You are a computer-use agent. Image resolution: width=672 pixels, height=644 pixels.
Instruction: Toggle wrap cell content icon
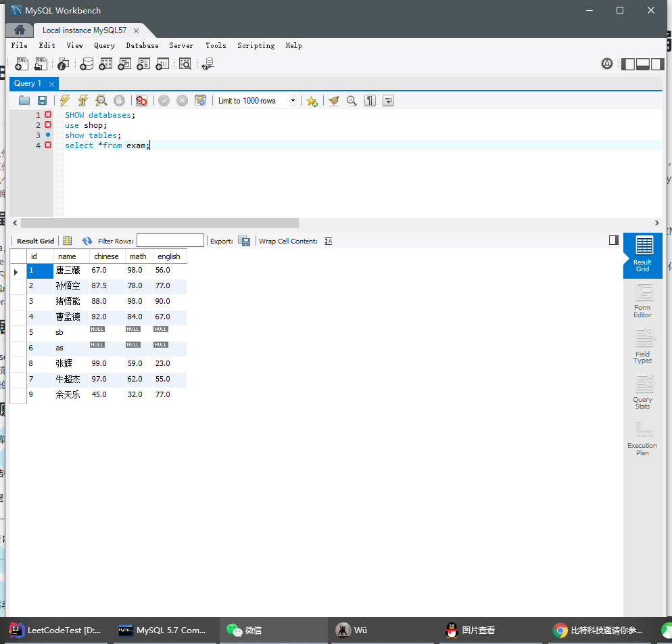pyautogui.click(x=329, y=241)
